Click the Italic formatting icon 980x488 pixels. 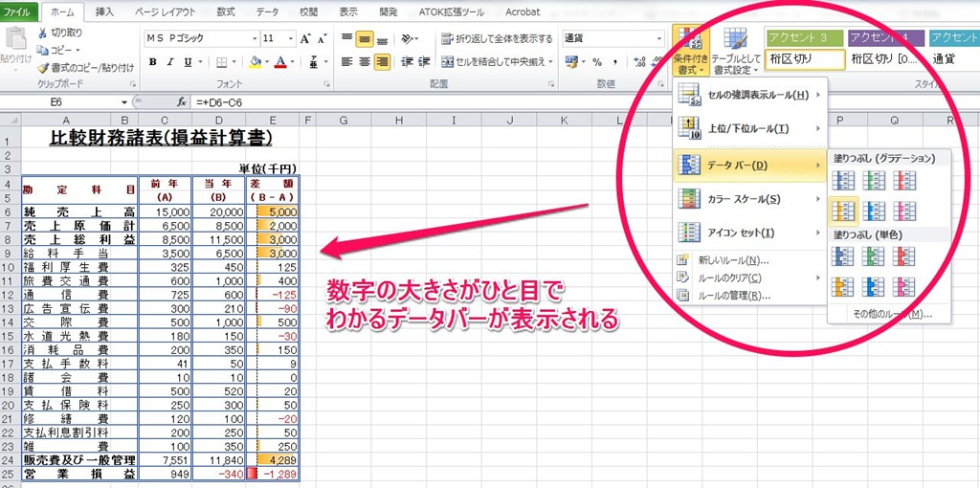click(171, 62)
